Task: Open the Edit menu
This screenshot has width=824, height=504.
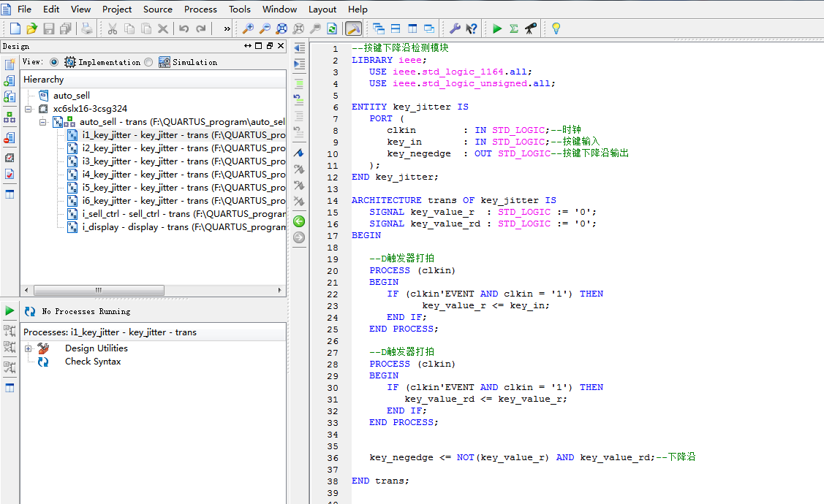Action: (x=51, y=9)
